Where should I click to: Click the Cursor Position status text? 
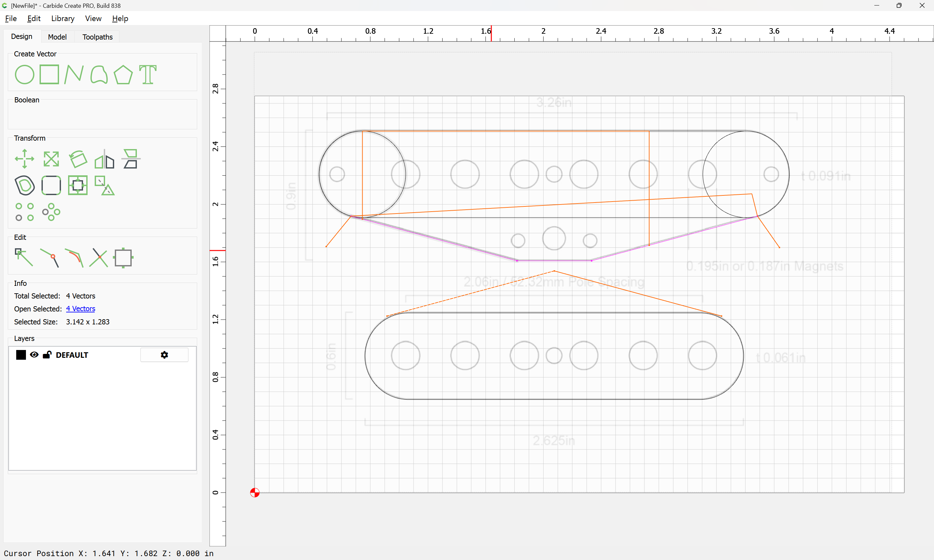coord(109,553)
